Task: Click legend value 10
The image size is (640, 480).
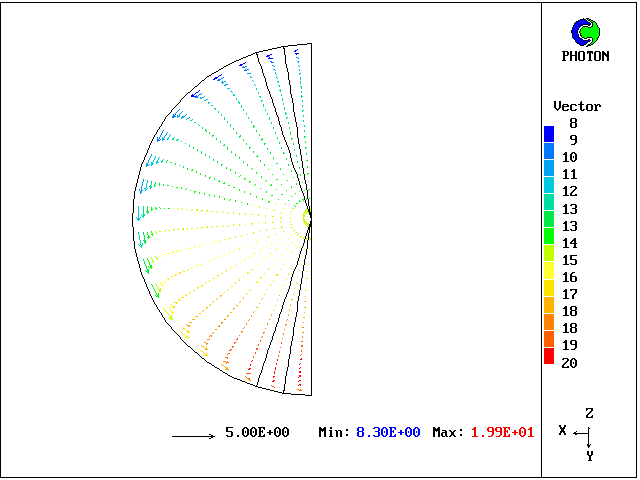Action: point(569,157)
